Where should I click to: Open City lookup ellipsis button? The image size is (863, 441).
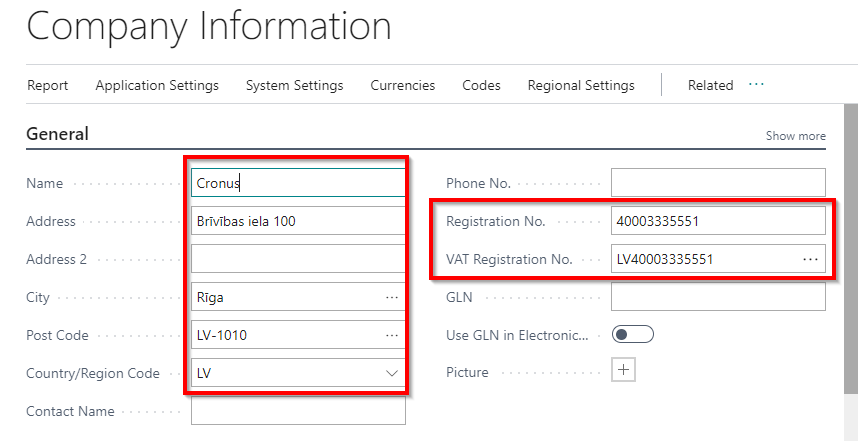[x=391, y=297]
